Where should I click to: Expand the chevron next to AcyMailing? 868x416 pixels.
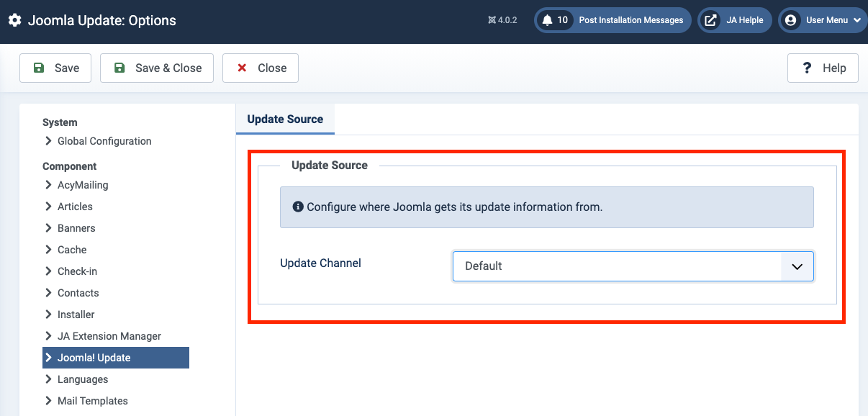pos(48,185)
